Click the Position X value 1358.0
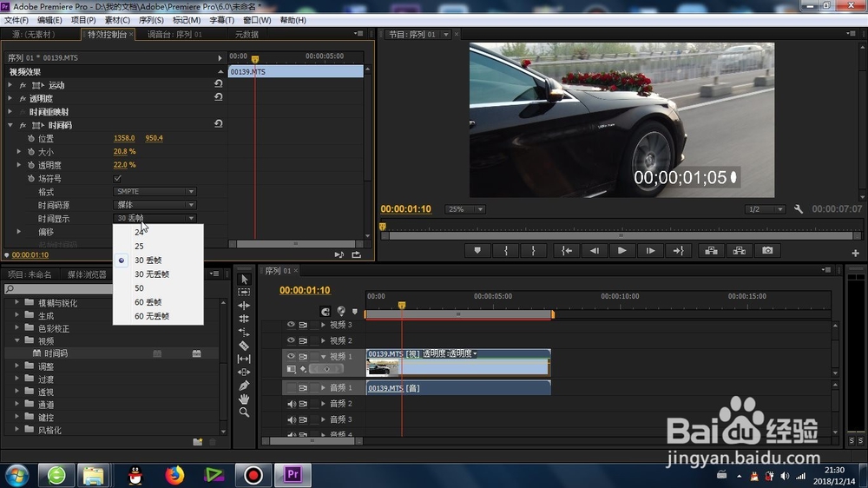 pos(124,138)
